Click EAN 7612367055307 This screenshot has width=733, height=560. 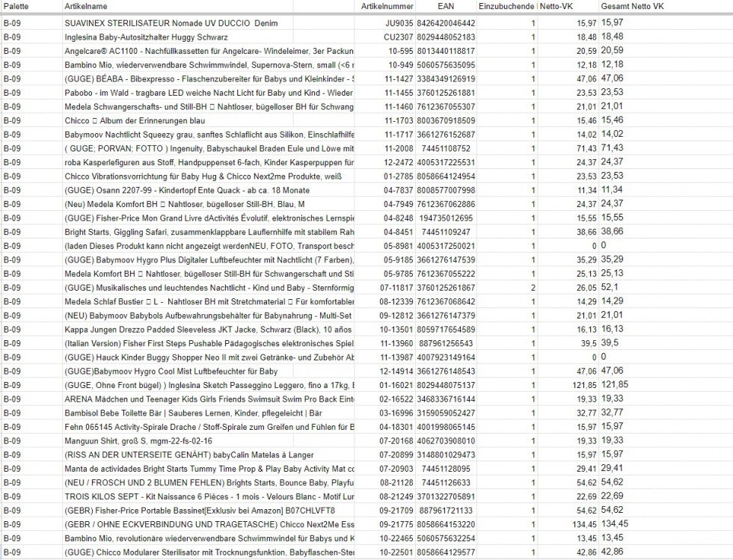446,107
